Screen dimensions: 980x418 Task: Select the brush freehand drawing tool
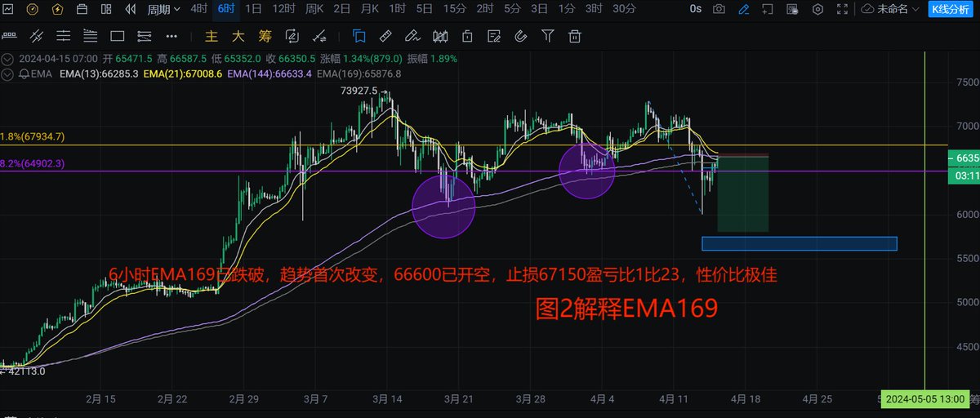pyautogui.click(x=413, y=37)
